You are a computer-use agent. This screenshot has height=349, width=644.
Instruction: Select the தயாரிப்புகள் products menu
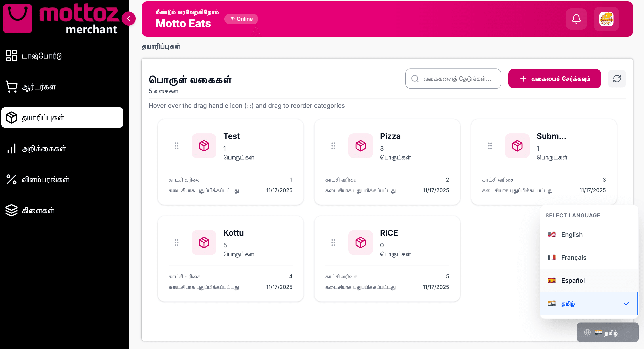[x=62, y=118]
